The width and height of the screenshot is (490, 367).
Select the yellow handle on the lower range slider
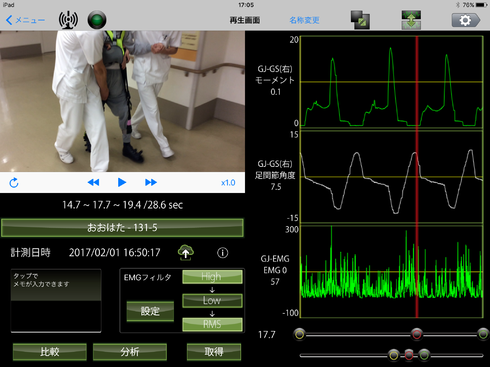[394, 355]
